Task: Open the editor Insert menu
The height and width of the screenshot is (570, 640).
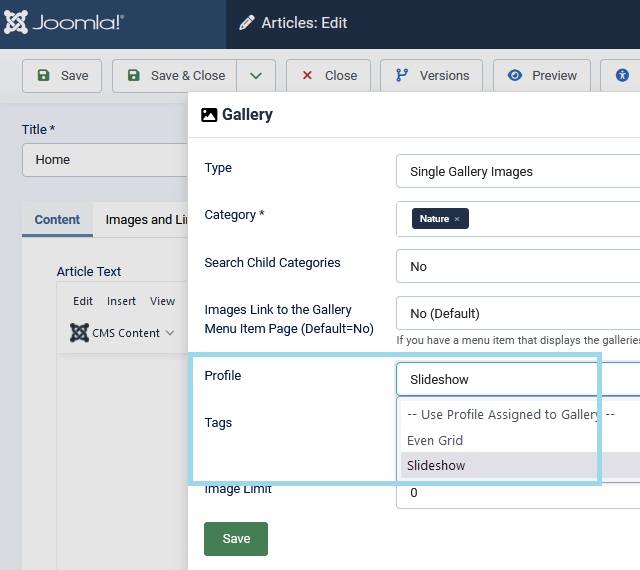Action: pos(121,301)
